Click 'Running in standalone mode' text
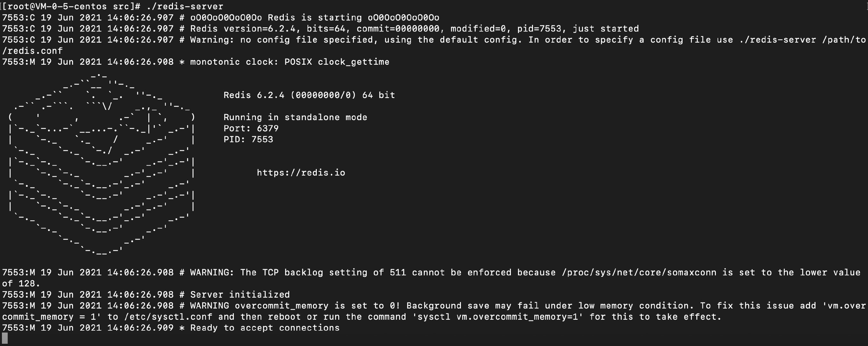 point(295,117)
